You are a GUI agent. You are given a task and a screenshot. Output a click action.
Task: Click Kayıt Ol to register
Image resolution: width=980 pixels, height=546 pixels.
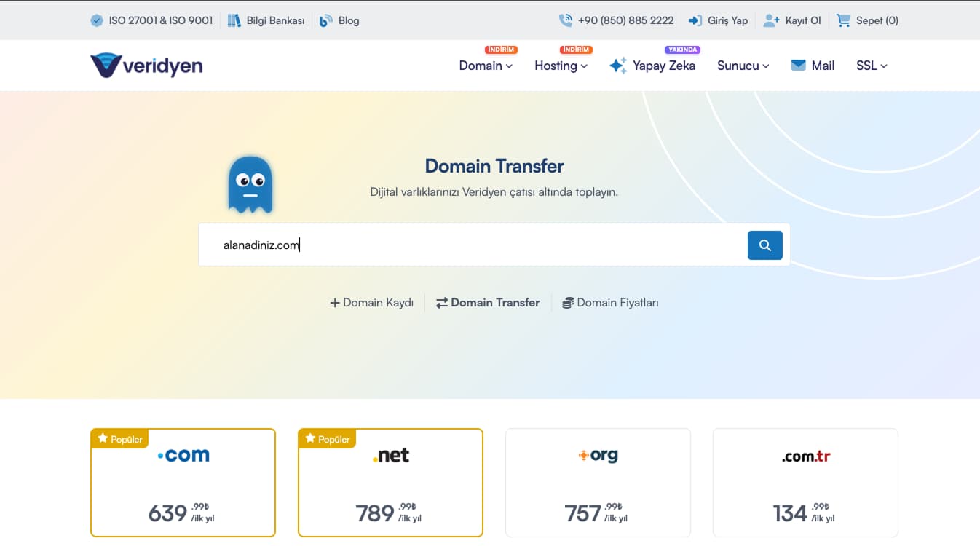click(792, 20)
